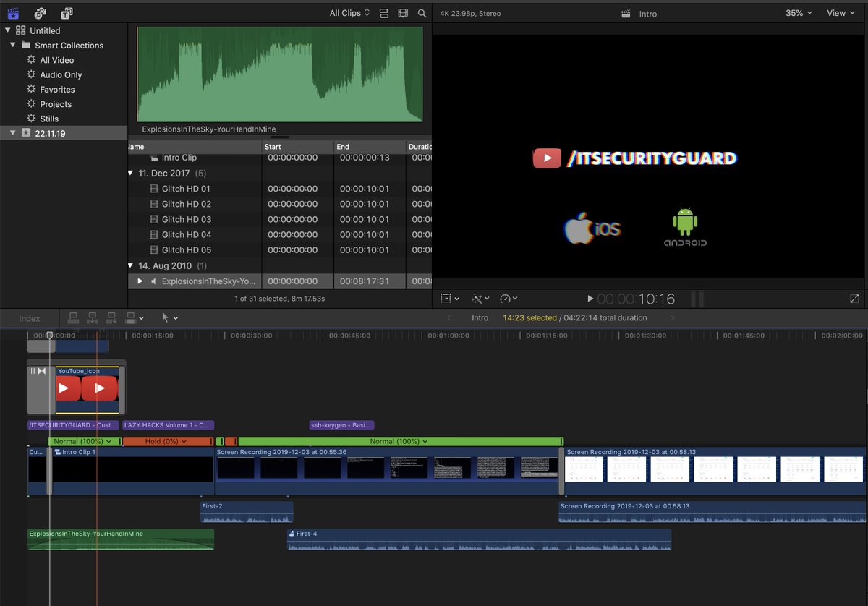Go forward in timeline history arrow

(673, 318)
